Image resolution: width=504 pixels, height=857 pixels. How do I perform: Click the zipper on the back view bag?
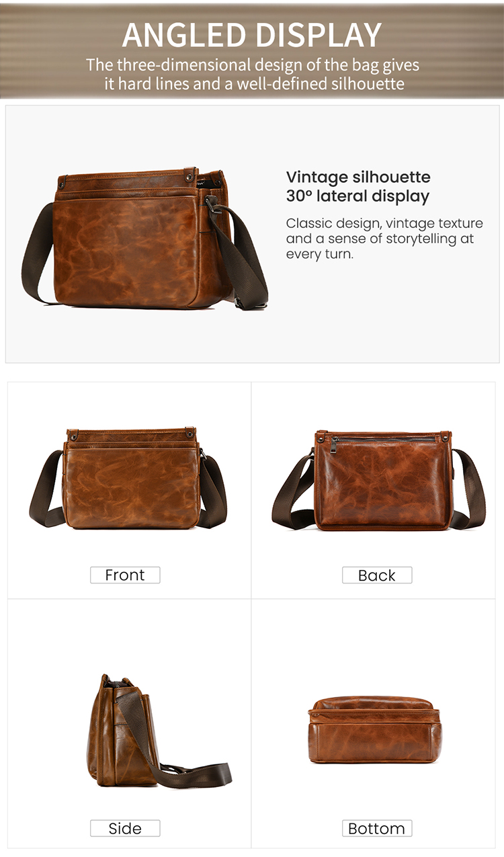click(383, 440)
